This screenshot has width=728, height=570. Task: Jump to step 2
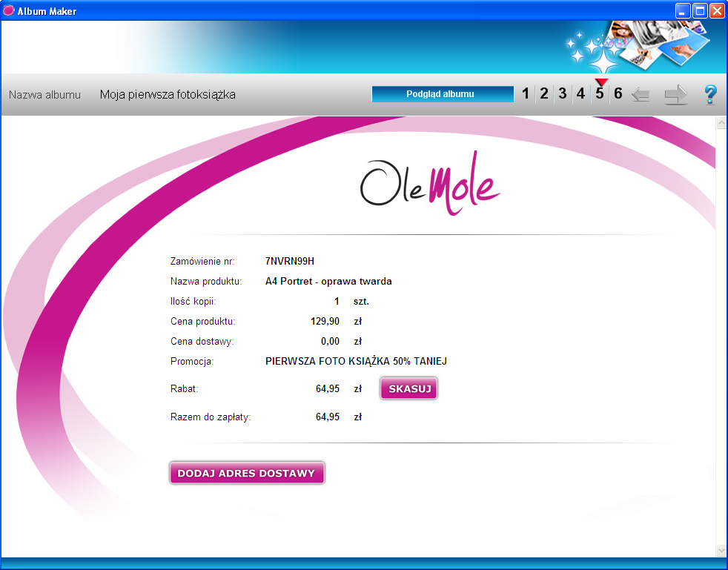coord(543,93)
